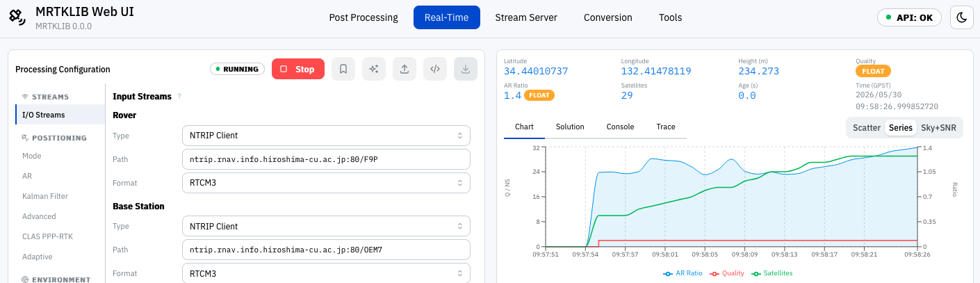Click the MRTKLIB Web UI title
Image resolution: width=980 pixels, height=283 pixels.
[x=84, y=12]
